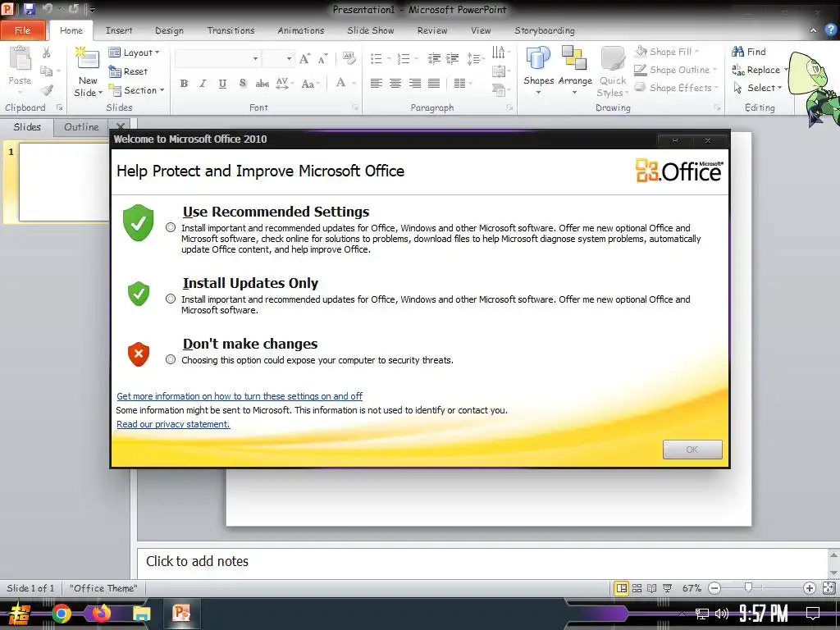Viewport: 840px width, 630px height.
Task: Choose the Don't make changes radio option
Action: tap(171, 359)
